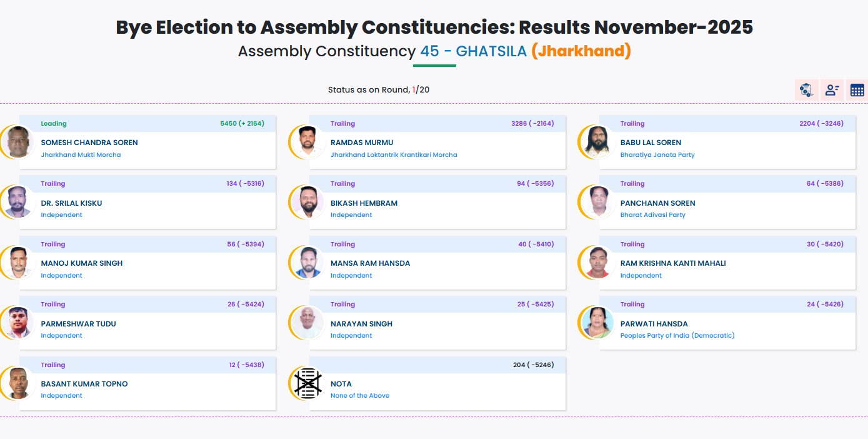Select the 45 - GHATSILA constituency title

click(474, 51)
